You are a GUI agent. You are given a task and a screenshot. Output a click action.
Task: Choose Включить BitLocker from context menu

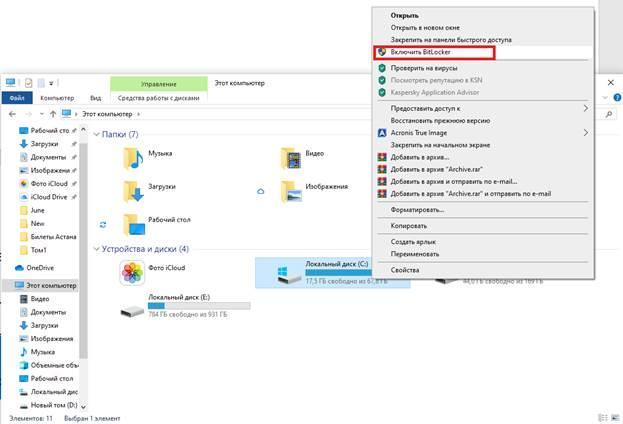(421, 51)
